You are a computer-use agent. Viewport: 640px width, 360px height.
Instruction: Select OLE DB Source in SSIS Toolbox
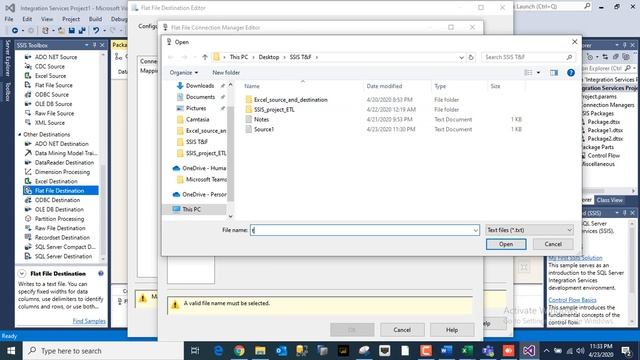click(53, 104)
